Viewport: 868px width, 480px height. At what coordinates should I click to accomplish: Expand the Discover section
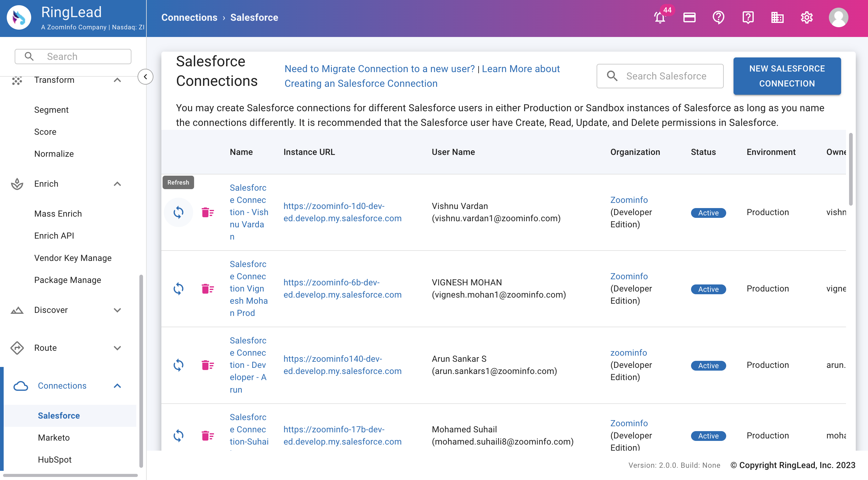click(x=117, y=310)
